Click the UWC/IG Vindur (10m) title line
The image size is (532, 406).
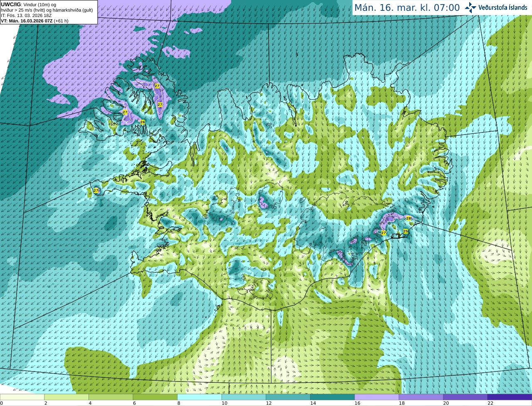[x=28, y=5]
